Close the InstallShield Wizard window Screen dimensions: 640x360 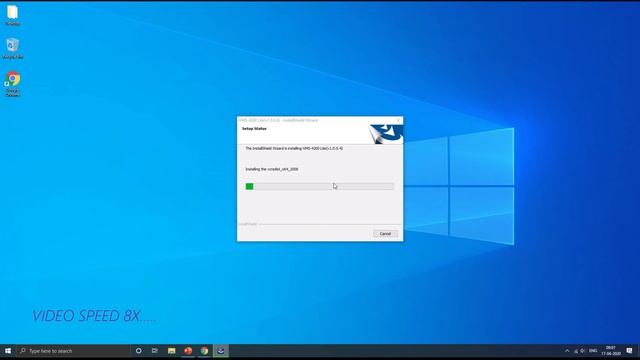pyautogui.click(x=398, y=120)
